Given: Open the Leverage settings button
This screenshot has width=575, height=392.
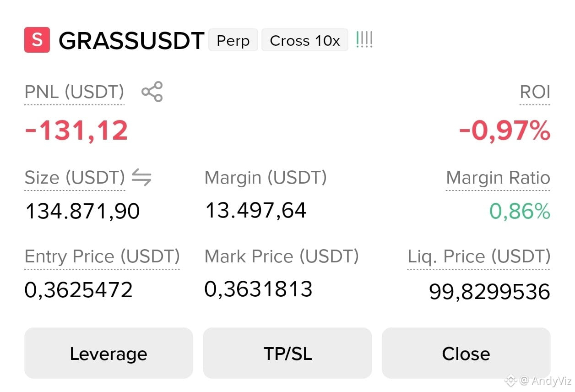Looking at the screenshot, I should 108,353.
